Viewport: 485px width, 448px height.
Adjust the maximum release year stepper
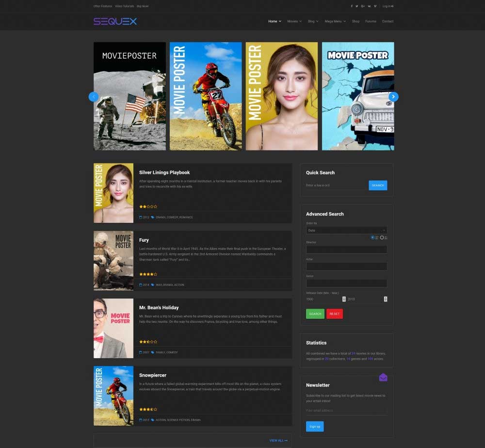click(386, 299)
